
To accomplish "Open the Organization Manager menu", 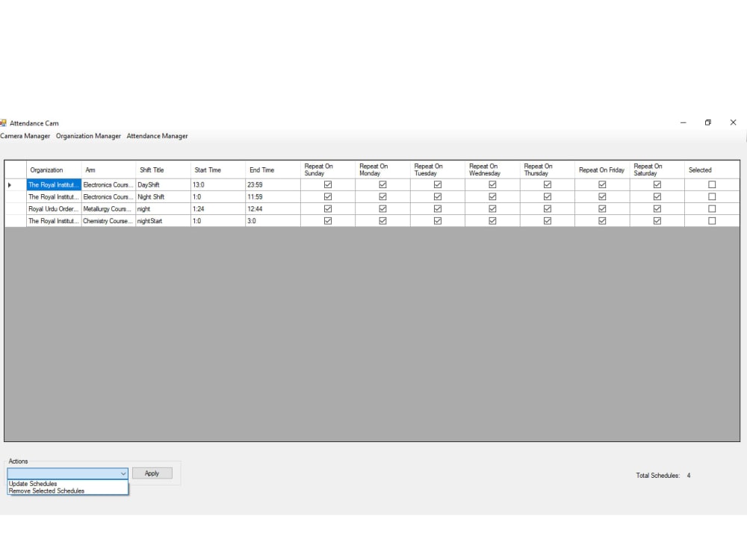I will coord(87,136).
